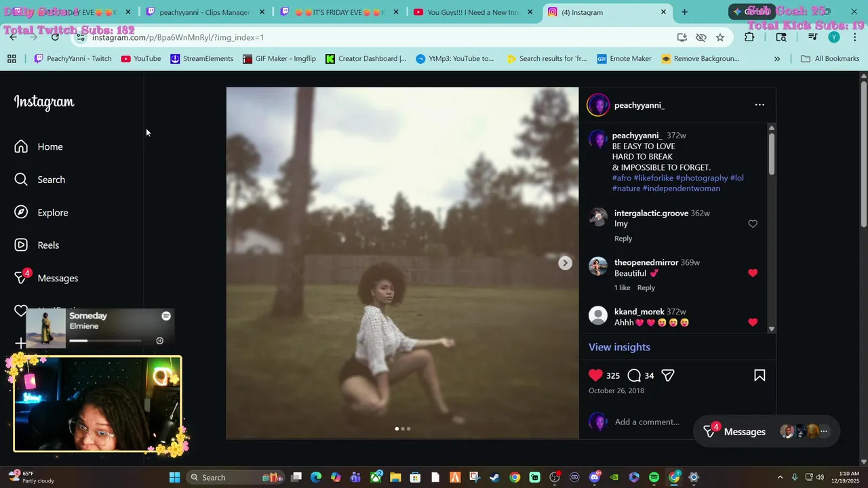Open peachyyanni_ profile from post header
This screenshot has width=868, height=488.
[639, 105]
